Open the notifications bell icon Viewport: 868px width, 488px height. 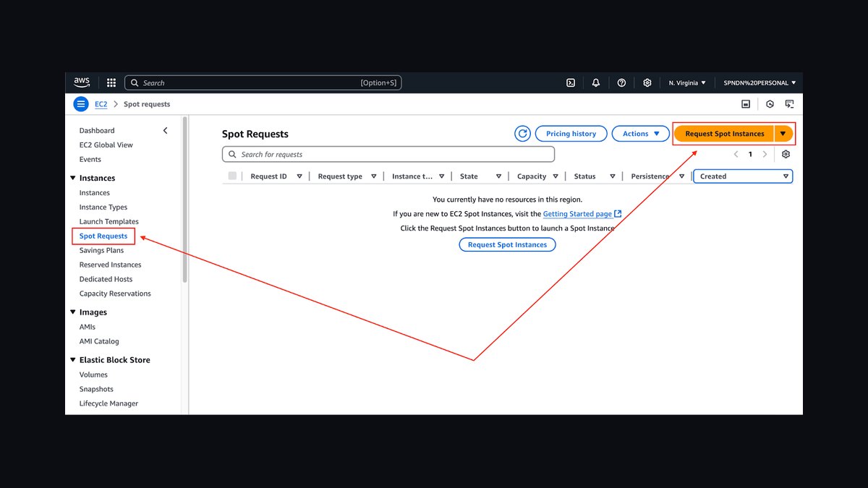click(596, 83)
